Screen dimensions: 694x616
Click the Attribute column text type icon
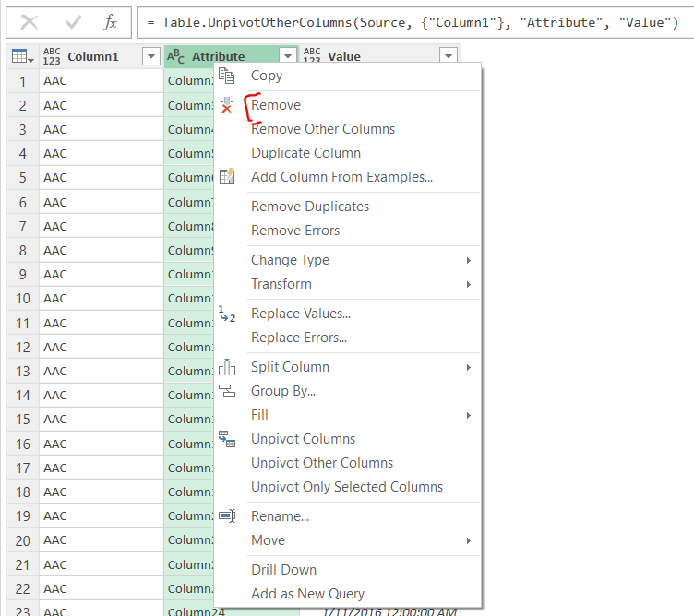[x=175, y=56]
